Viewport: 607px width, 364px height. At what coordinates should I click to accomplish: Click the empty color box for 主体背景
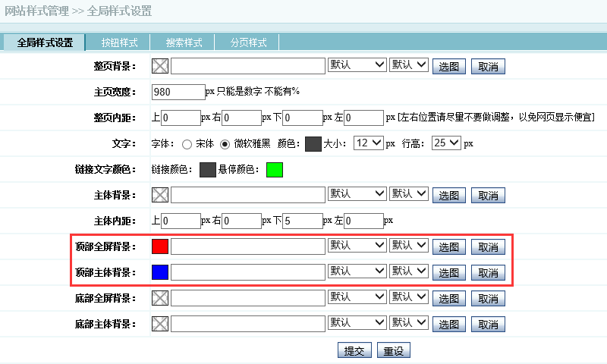tap(160, 195)
